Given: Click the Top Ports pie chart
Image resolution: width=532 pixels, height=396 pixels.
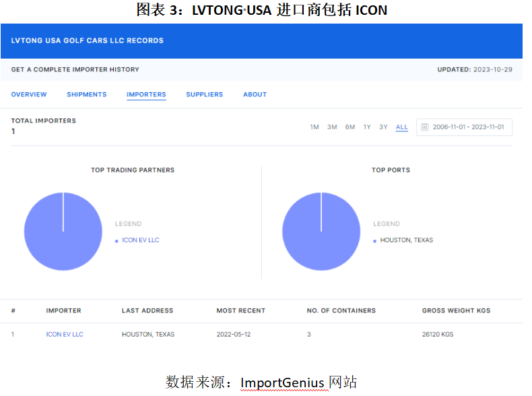Looking at the screenshot, I should [x=321, y=232].
